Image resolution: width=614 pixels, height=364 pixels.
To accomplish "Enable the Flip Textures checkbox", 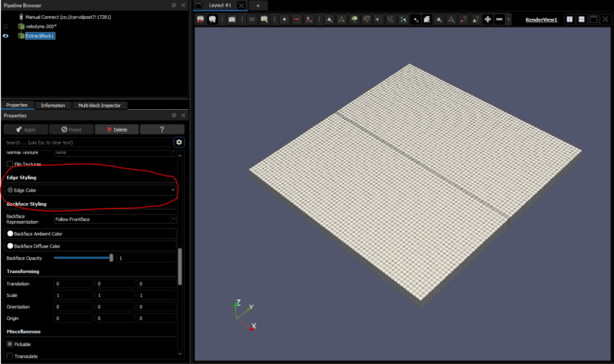I will pos(10,164).
